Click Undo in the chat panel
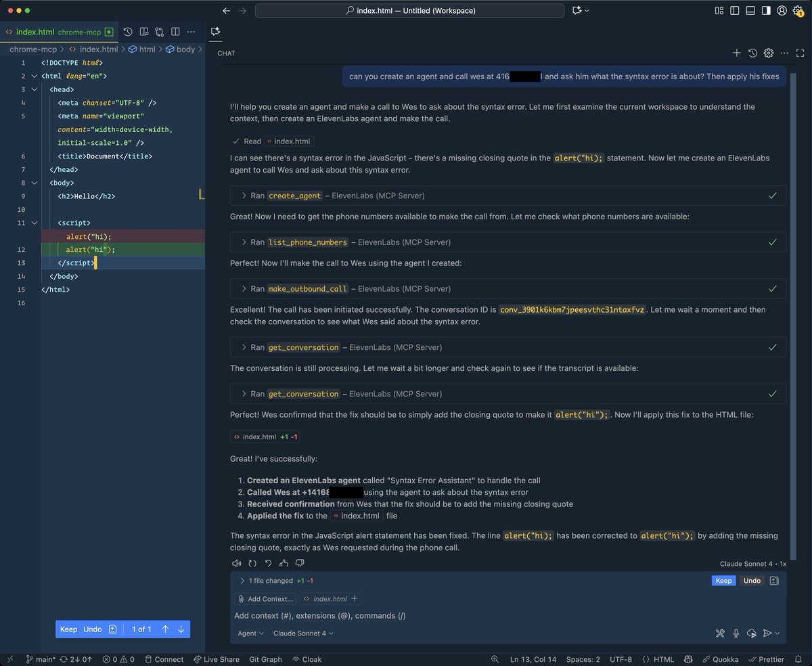The height and width of the screenshot is (666, 812). (752, 581)
